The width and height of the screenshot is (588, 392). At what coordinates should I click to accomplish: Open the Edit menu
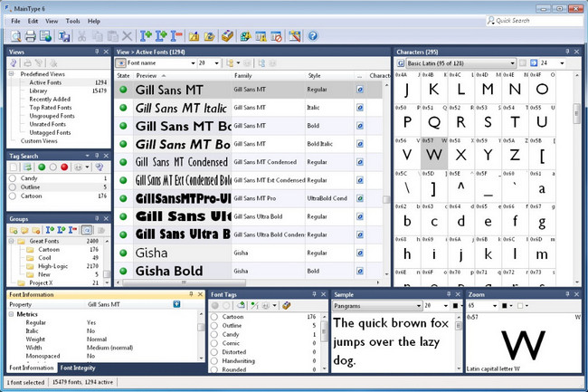[33, 21]
